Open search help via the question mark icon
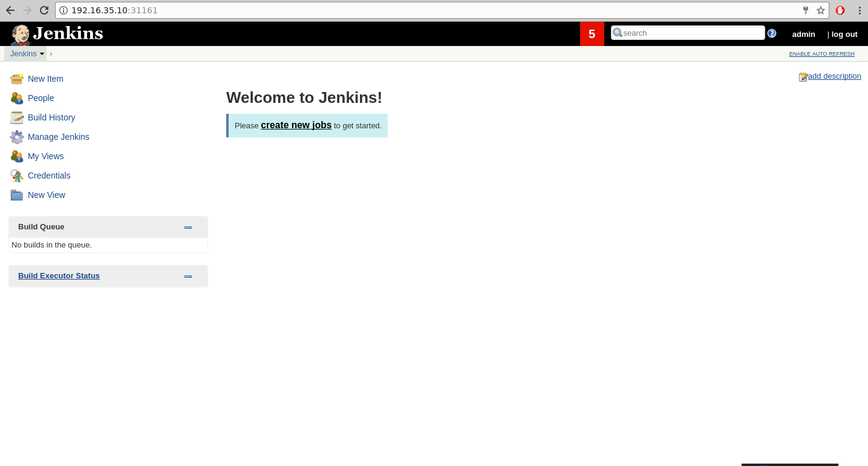This screenshot has height=466, width=868. [x=771, y=33]
